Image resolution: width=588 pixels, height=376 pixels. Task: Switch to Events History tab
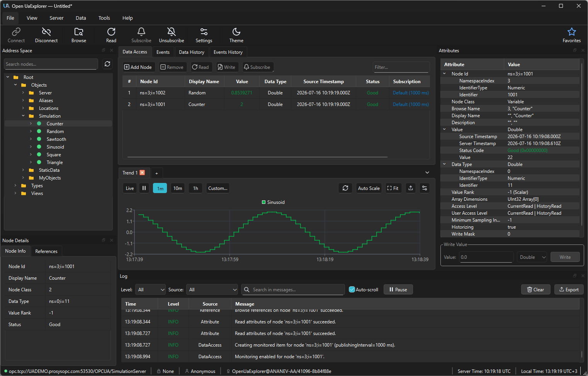coord(228,52)
